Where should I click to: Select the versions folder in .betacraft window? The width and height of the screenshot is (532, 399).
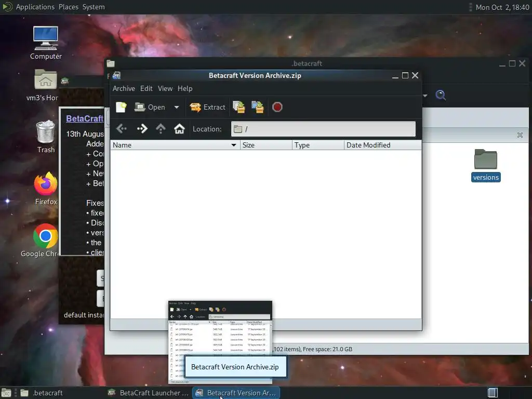click(x=486, y=165)
